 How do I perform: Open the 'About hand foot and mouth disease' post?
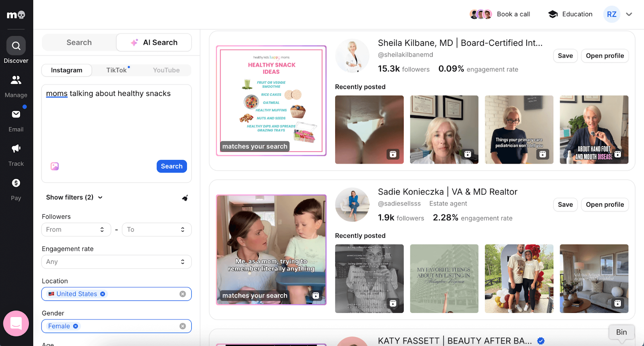click(594, 130)
